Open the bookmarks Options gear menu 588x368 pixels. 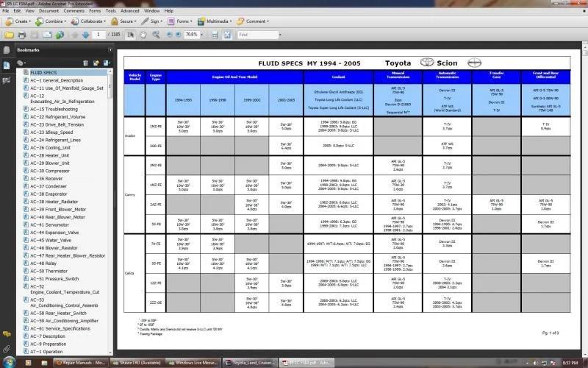click(x=21, y=63)
